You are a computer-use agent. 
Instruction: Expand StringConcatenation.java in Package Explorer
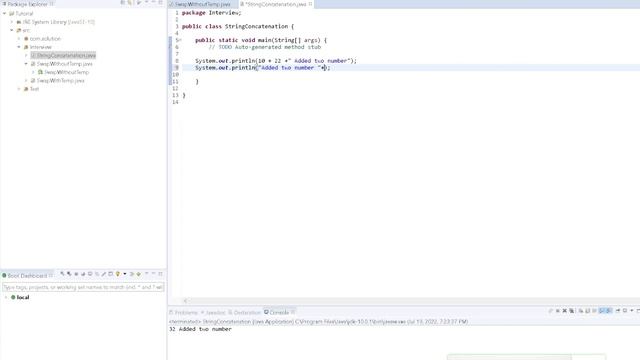(27, 56)
